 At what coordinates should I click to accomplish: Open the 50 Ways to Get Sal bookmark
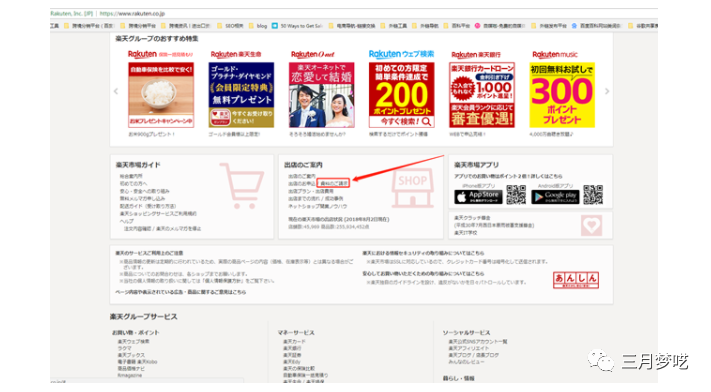coord(297,26)
